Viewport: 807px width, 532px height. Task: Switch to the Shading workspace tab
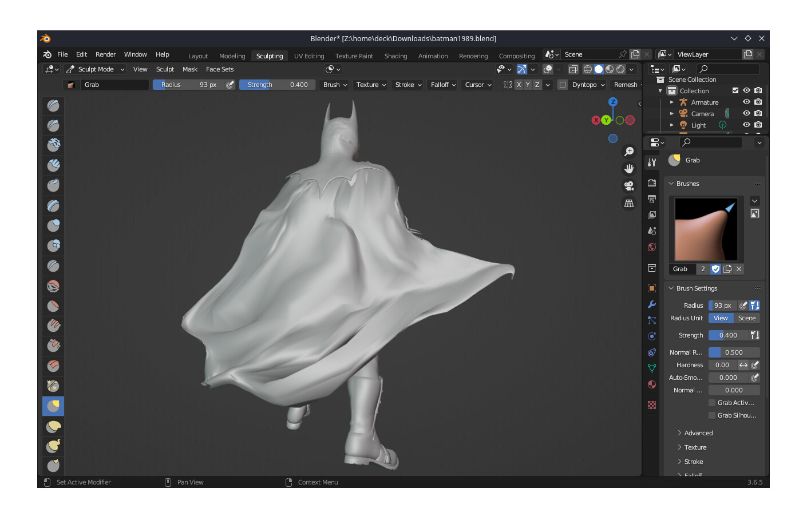click(x=395, y=56)
